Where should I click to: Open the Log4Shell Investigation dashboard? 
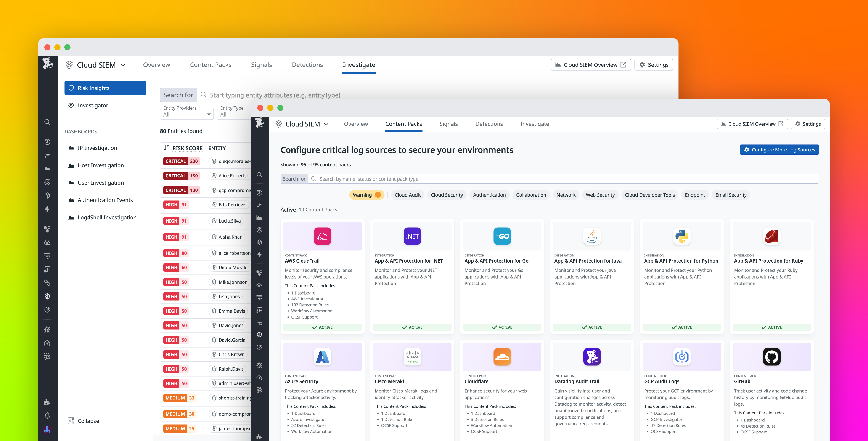[107, 217]
